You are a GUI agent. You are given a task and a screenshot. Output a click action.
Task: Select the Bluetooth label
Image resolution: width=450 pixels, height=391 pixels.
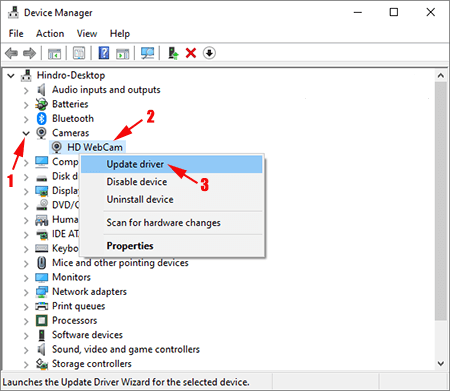pyautogui.click(x=73, y=119)
